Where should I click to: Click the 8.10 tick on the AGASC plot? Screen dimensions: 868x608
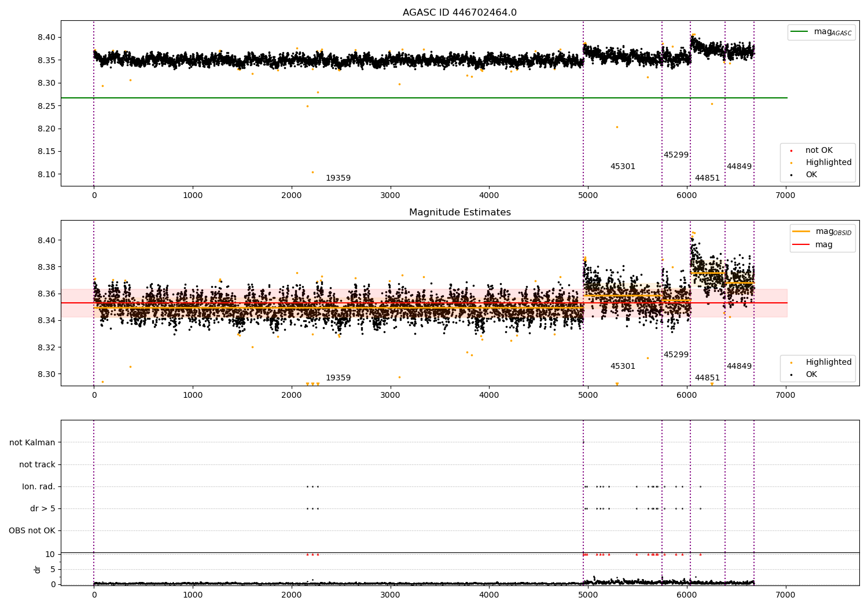(x=46, y=174)
